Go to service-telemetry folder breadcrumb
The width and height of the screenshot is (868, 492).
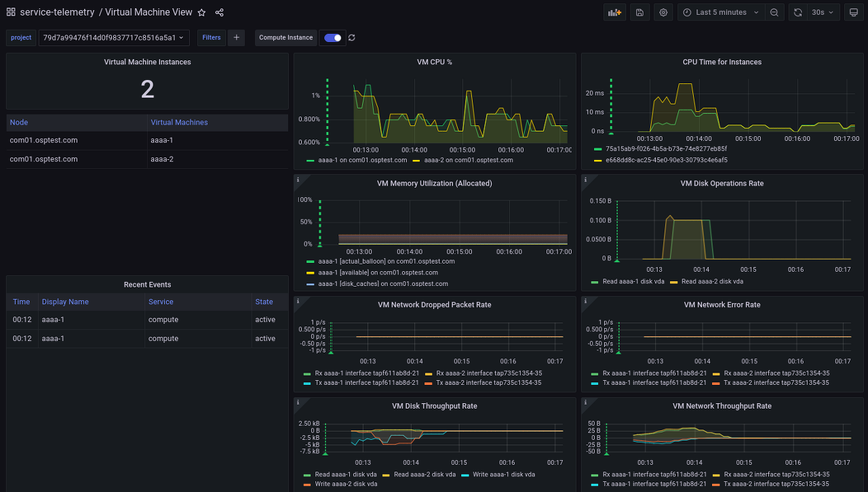coord(57,12)
